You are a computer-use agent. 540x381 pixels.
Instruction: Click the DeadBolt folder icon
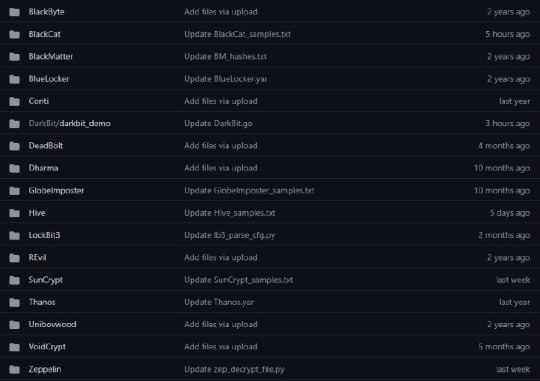pos(14,146)
